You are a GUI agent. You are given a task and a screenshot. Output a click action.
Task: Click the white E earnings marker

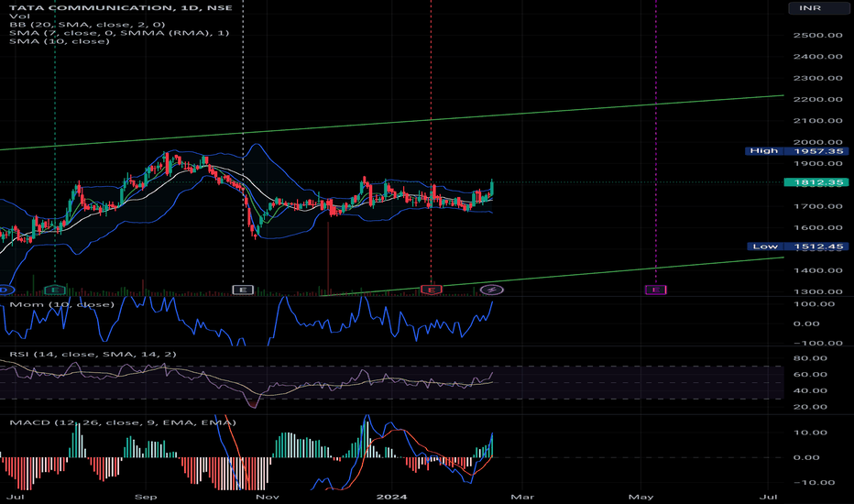243,290
